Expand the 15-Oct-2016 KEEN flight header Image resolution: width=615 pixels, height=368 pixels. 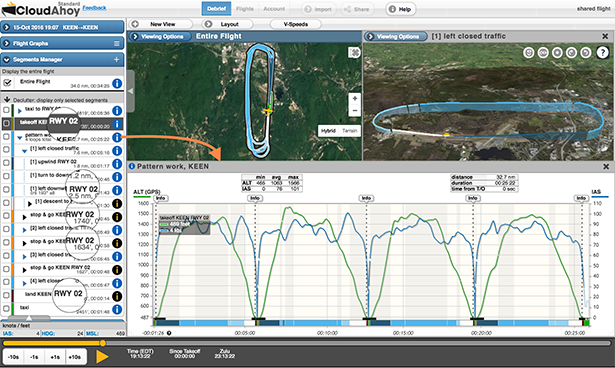6,27
